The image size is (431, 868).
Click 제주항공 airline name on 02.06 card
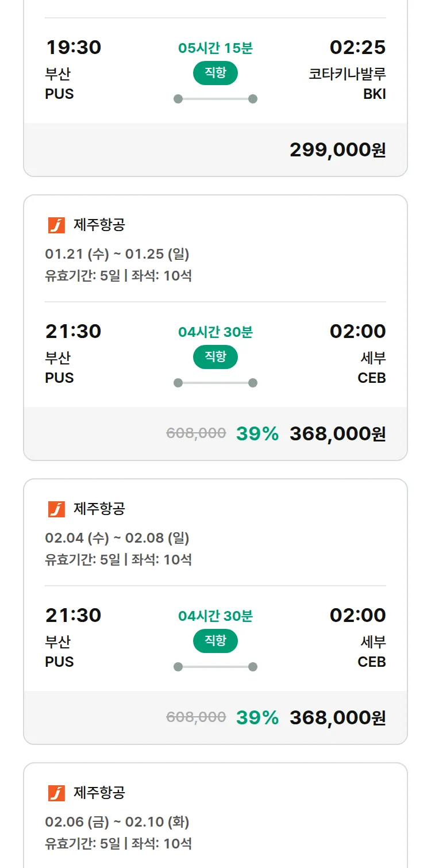99,793
